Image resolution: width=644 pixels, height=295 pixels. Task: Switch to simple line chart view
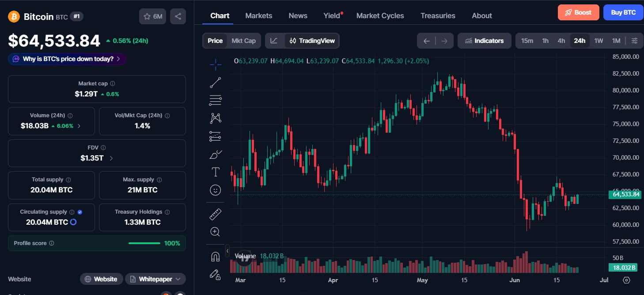point(274,41)
